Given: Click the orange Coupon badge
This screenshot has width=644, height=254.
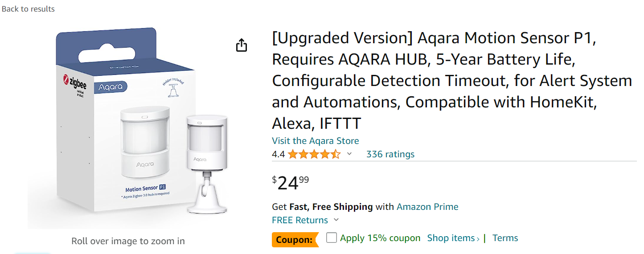Looking at the screenshot, I should (x=295, y=240).
